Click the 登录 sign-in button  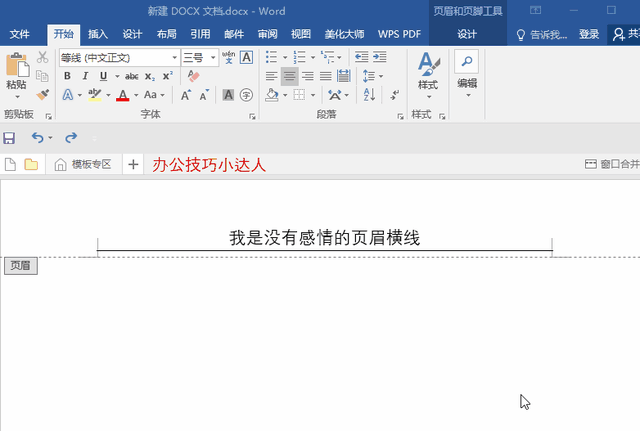click(x=589, y=34)
